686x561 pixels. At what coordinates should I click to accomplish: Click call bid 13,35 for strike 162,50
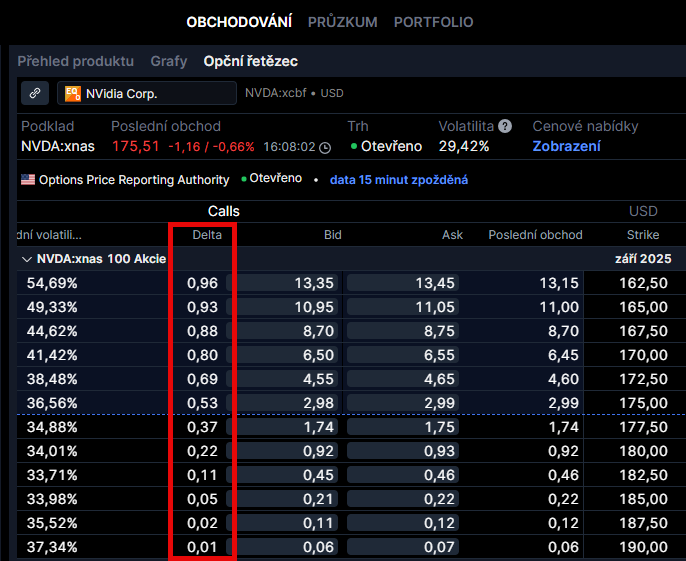tap(282, 283)
